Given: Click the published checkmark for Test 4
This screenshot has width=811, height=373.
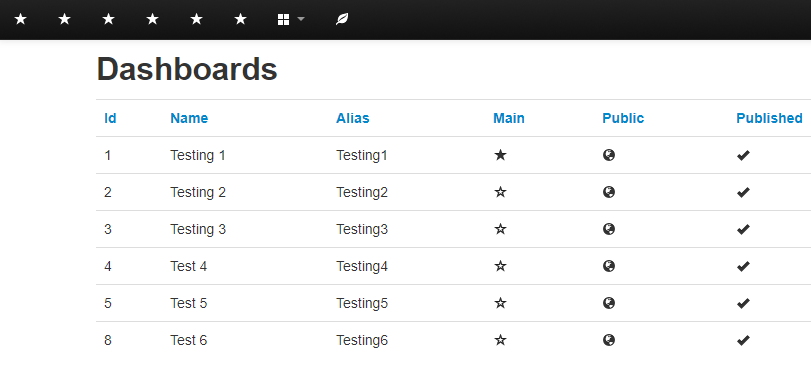Looking at the screenshot, I should tap(743, 266).
